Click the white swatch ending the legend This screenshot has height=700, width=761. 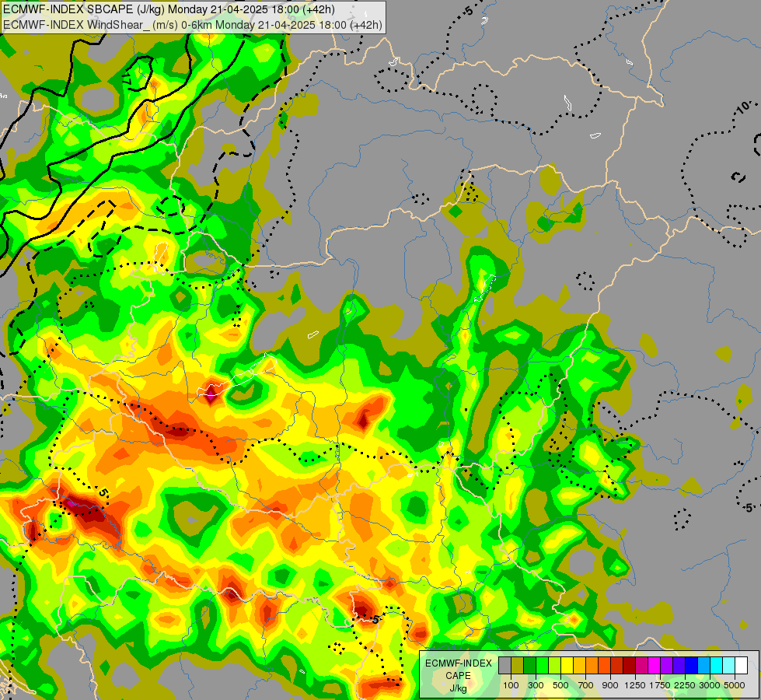point(742,666)
